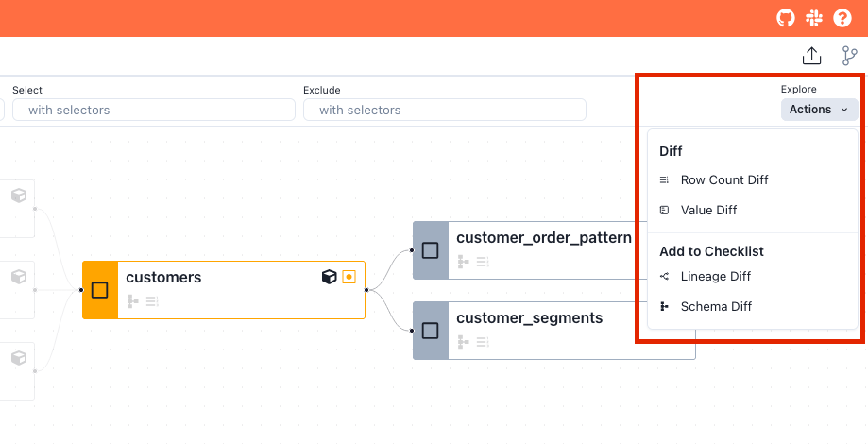Add Schema Diff to checklist
Viewport: 868px width, 444px height.
click(x=716, y=307)
